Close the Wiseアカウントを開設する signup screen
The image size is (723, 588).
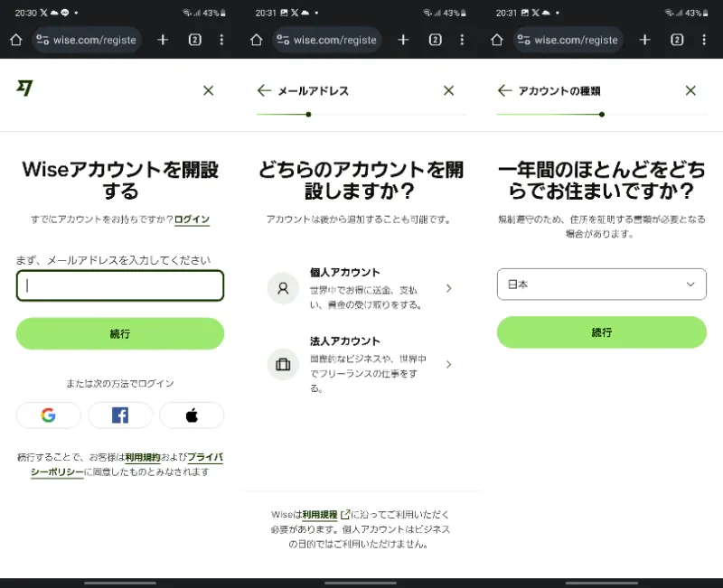tap(209, 91)
